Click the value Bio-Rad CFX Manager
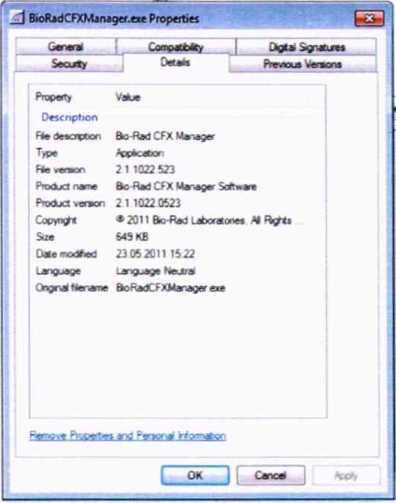 coord(165,136)
